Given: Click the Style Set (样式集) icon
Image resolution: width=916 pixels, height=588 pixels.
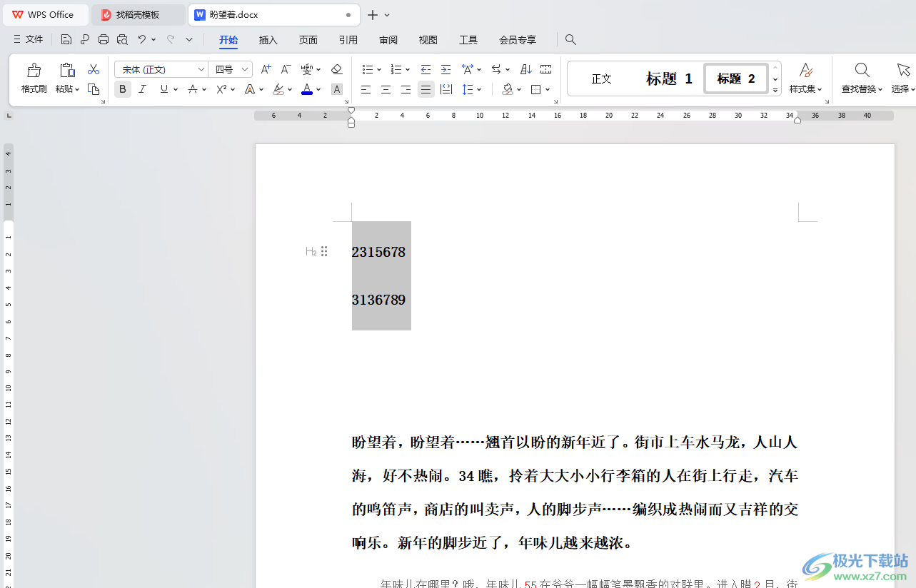Looking at the screenshot, I should pos(805,70).
